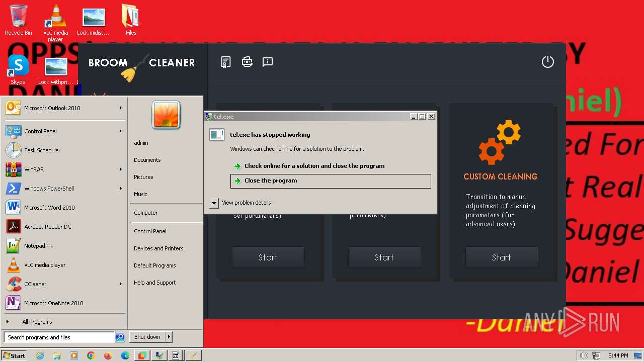The height and width of the screenshot is (362, 644).
Task: Switch to tel.exe taskbar button
Action: coord(159,355)
